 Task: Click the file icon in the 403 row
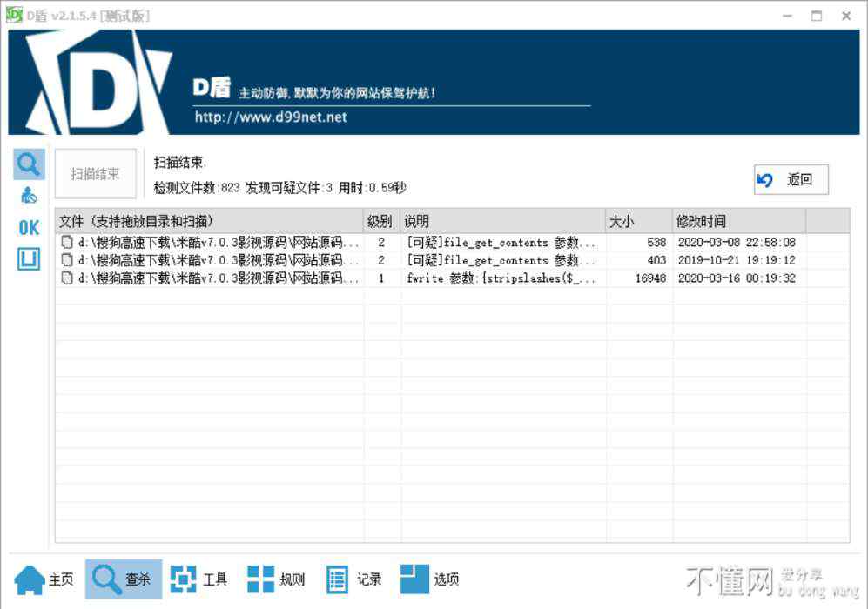pos(67,260)
